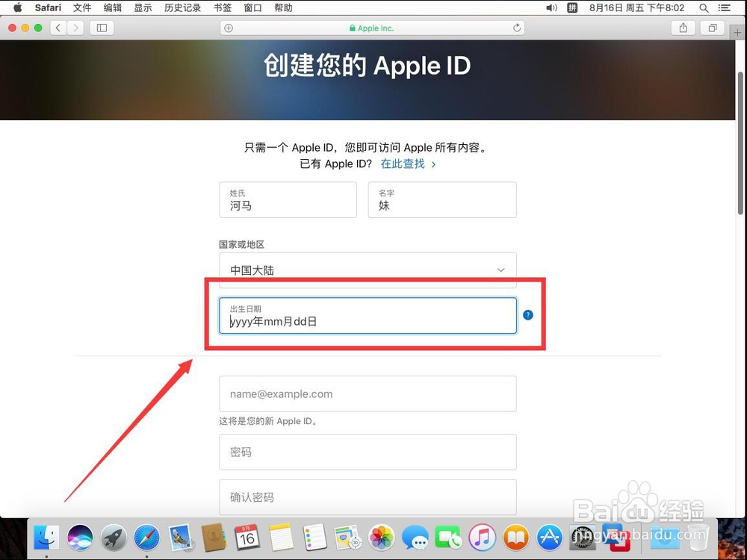747x560 pixels.
Task: Click the Apple Inc. address bar
Action: tap(372, 28)
